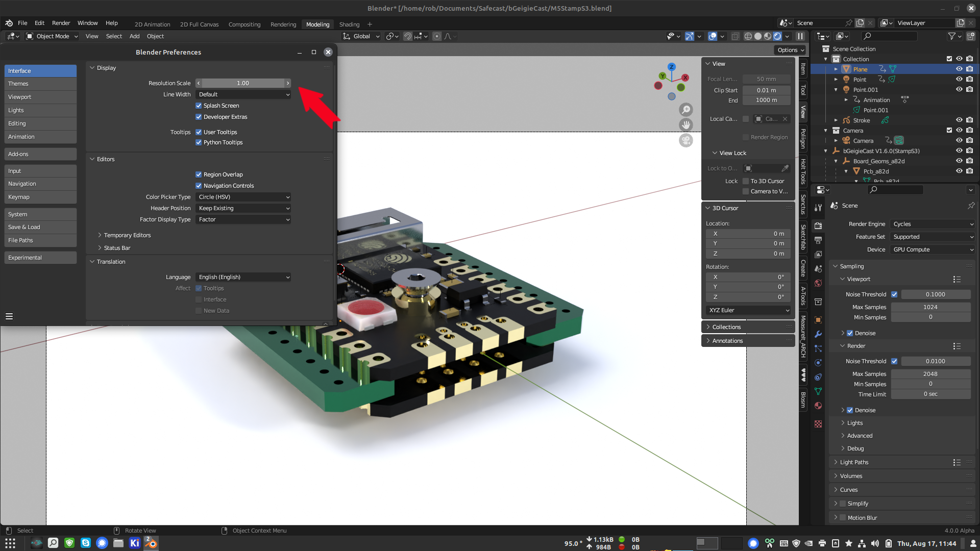Open the Render Engine Cycles dropdown
Viewport: 980px width, 551px height.
click(x=933, y=224)
